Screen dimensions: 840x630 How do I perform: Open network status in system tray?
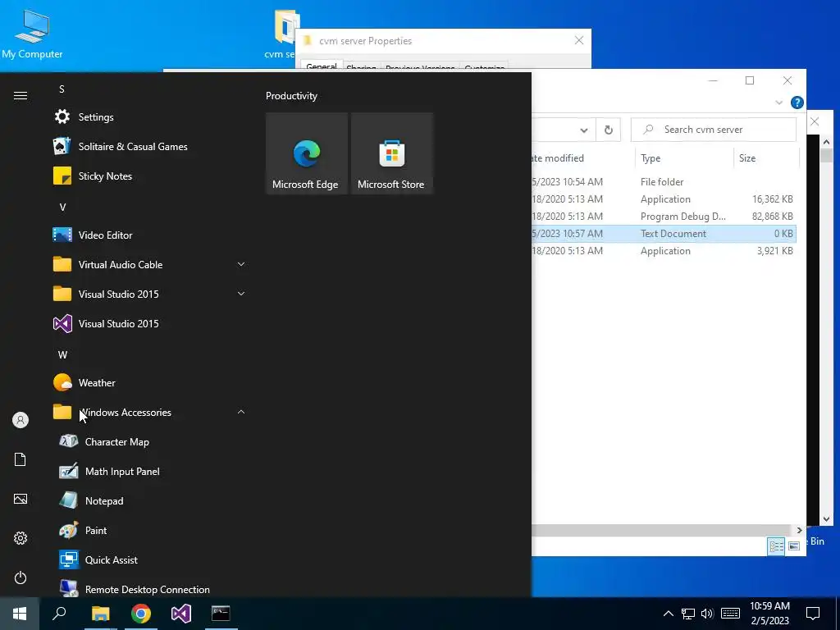(688, 614)
